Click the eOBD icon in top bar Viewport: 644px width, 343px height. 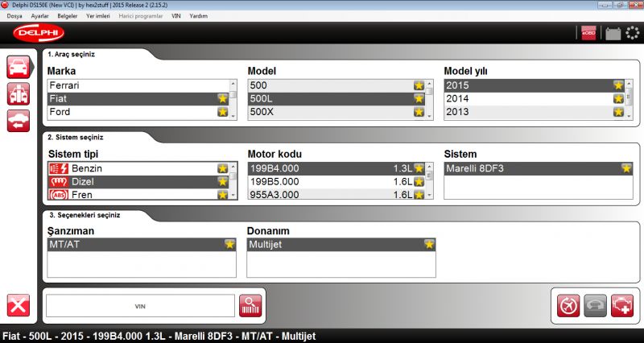589,33
